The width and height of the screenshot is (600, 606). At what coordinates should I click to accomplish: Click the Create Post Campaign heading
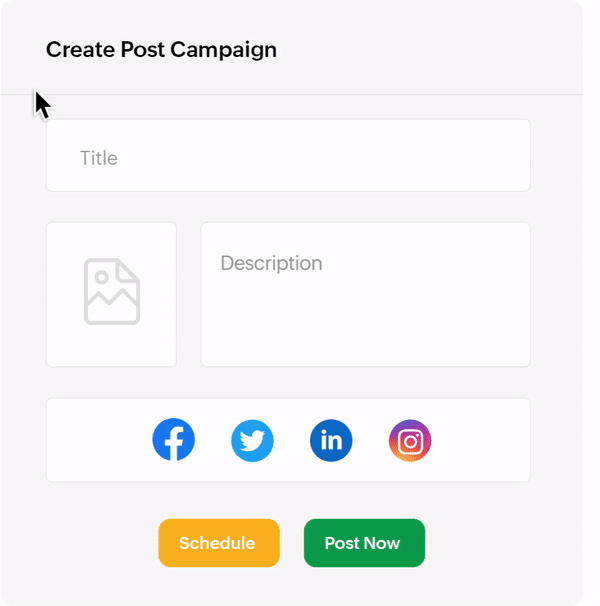click(x=161, y=50)
